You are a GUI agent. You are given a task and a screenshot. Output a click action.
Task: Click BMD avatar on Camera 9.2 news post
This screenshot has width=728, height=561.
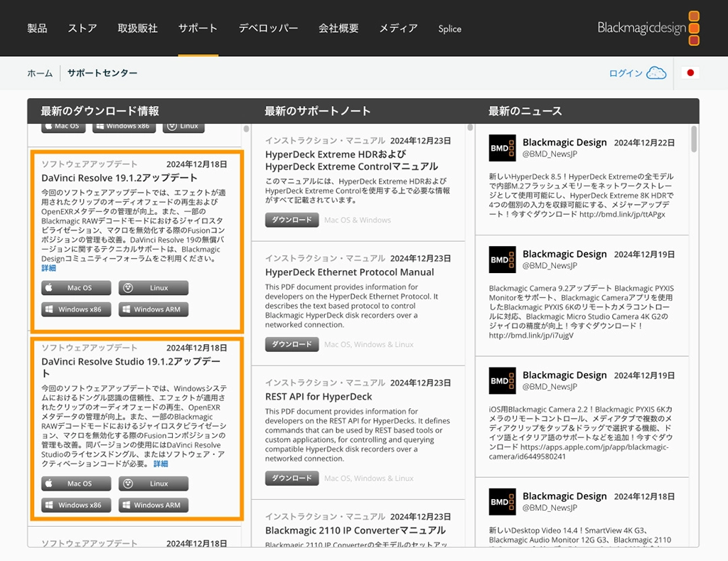503,260
